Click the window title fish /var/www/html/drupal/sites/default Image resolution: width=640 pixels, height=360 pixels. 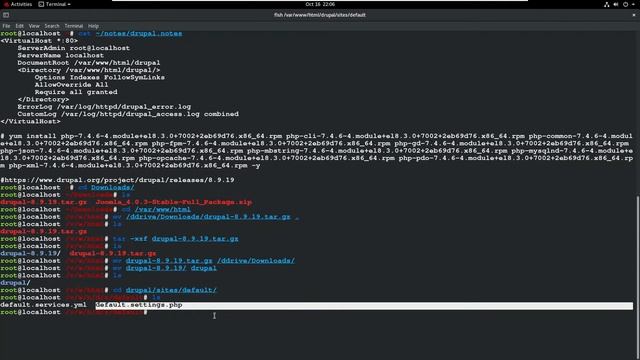pyautogui.click(x=320, y=15)
